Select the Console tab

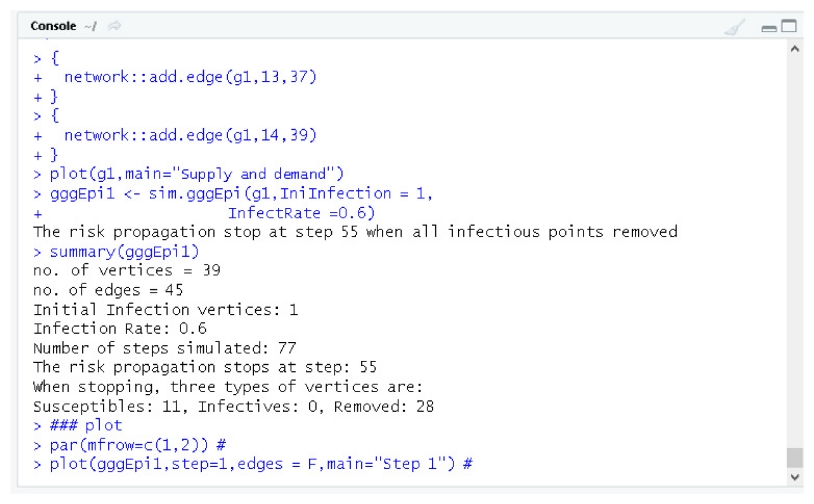tap(53, 26)
